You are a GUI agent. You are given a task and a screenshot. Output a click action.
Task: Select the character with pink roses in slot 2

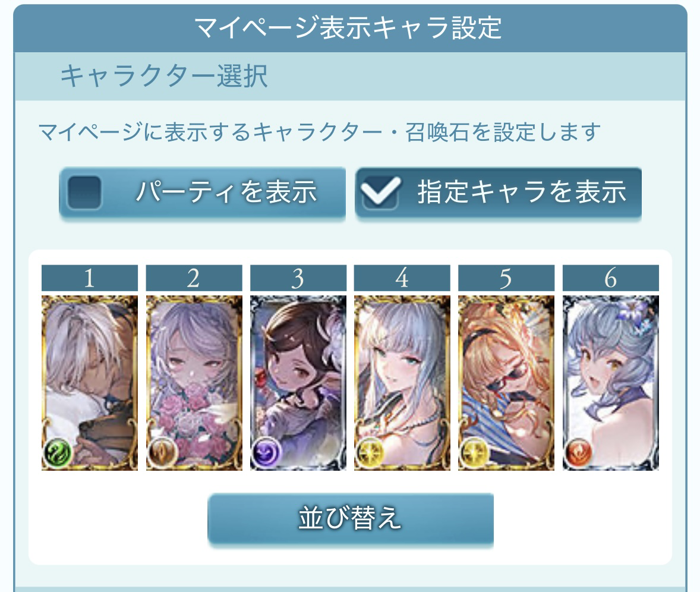pos(194,383)
